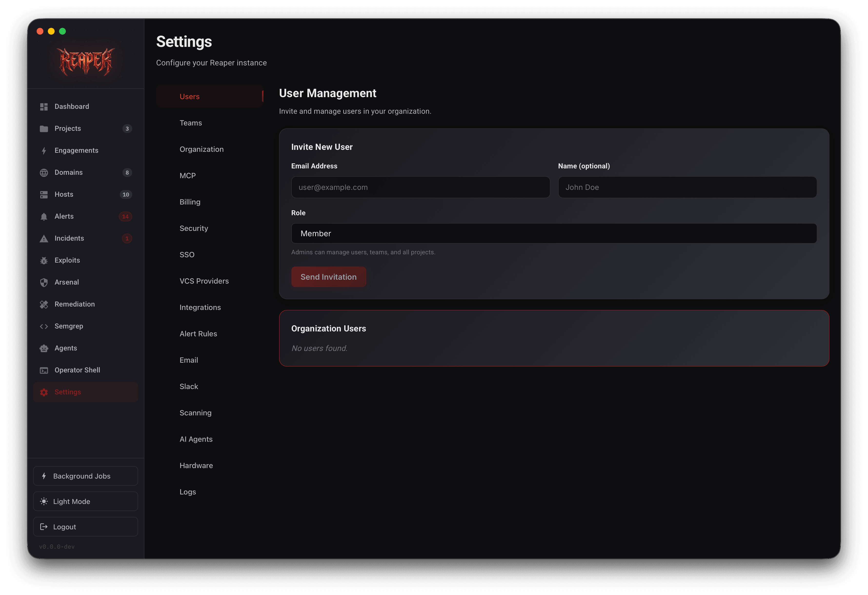
Task: Click the Background Jobs button
Action: point(86,476)
